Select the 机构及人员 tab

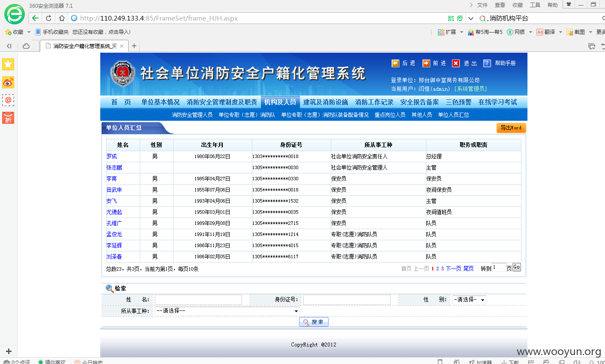280,102
